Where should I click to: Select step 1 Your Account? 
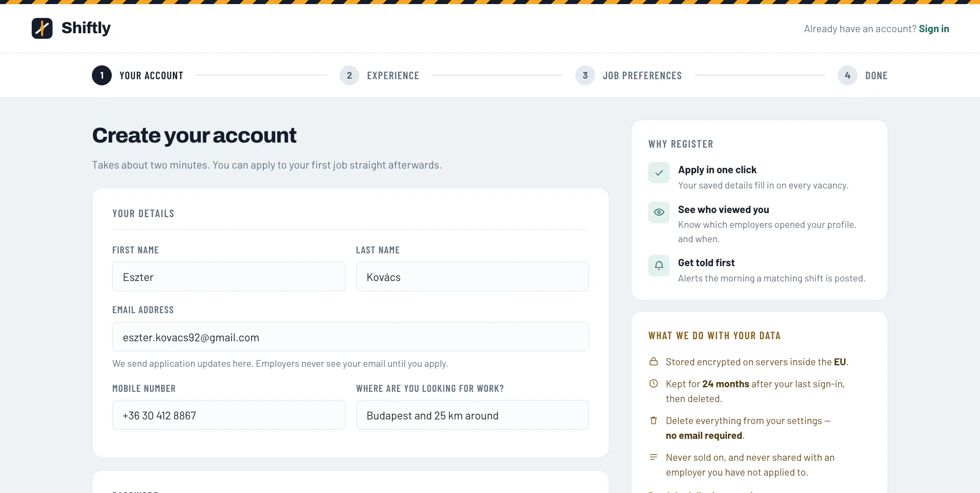click(x=138, y=76)
